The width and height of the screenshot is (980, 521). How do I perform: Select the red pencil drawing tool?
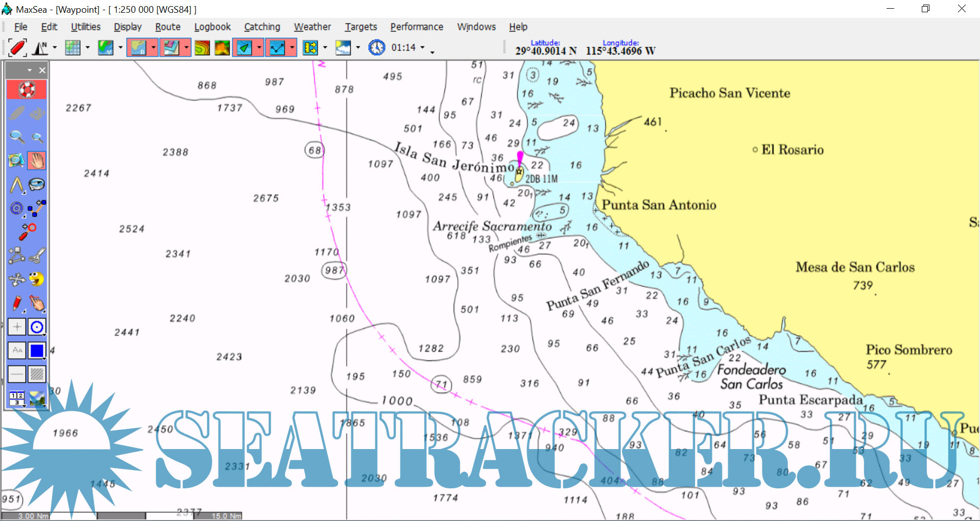(x=17, y=303)
